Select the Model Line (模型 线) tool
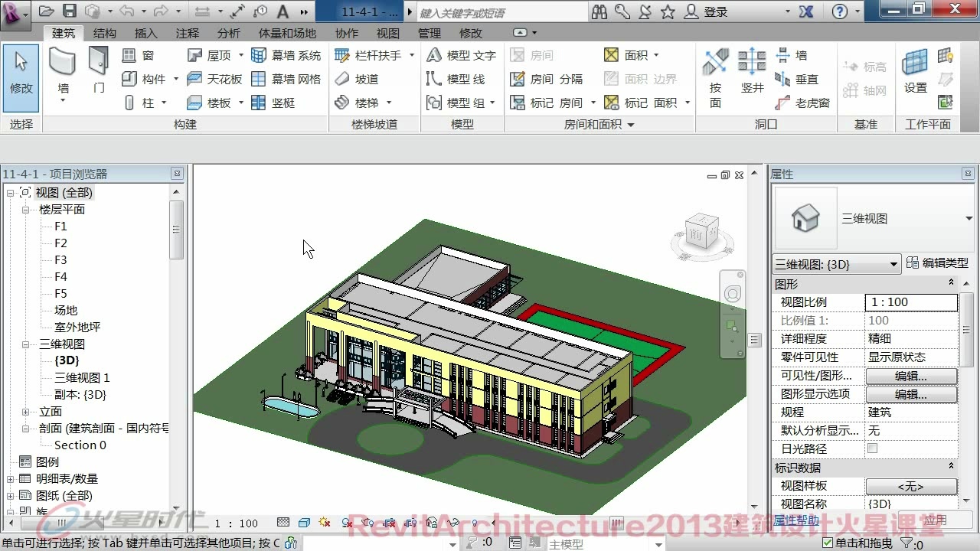Screen dimensions: 980x551 (456, 79)
